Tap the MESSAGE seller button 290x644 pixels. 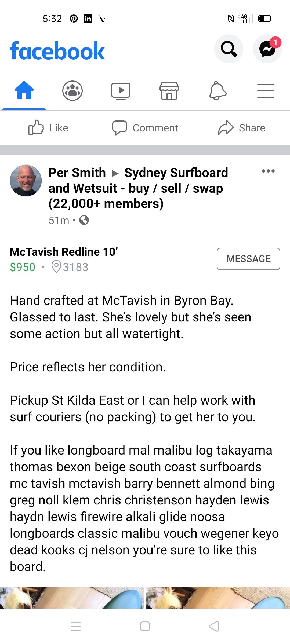point(248,259)
